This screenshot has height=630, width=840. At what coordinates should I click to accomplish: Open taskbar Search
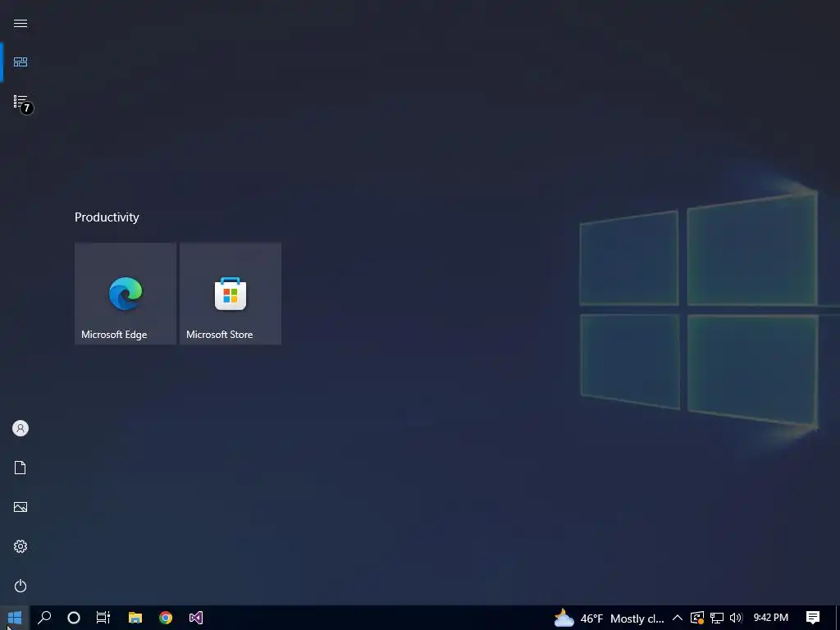point(44,618)
